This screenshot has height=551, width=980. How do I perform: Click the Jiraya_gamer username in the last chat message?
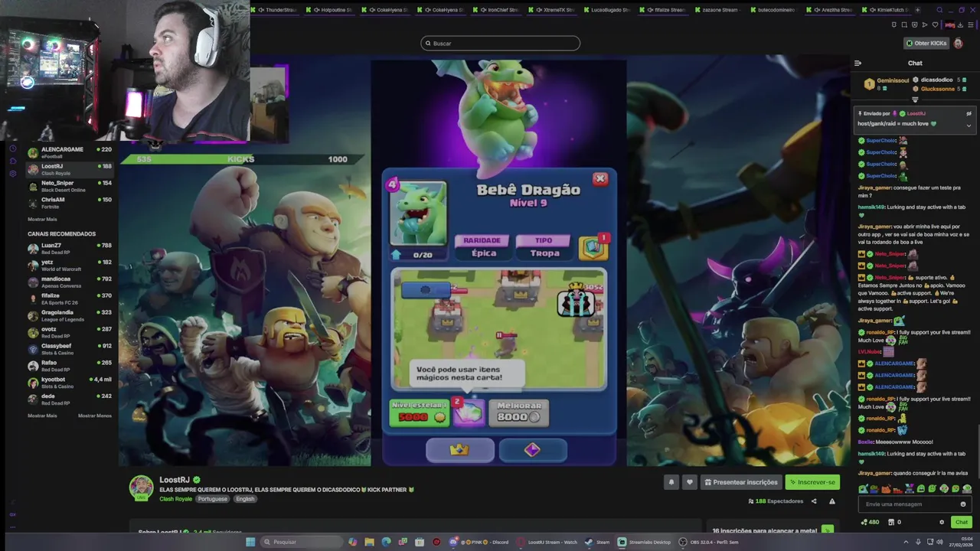pyautogui.click(x=874, y=473)
